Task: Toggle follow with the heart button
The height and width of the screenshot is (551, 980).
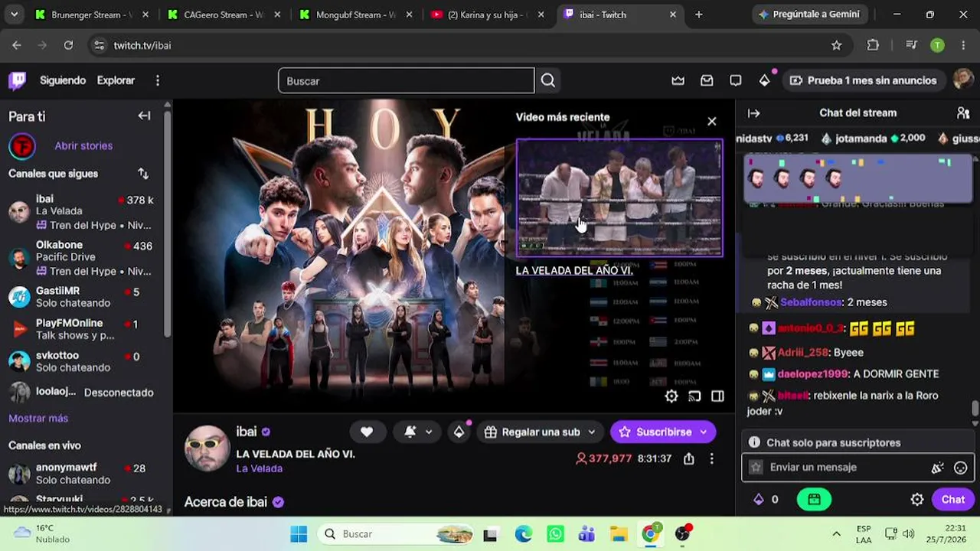Action: click(367, 432)
